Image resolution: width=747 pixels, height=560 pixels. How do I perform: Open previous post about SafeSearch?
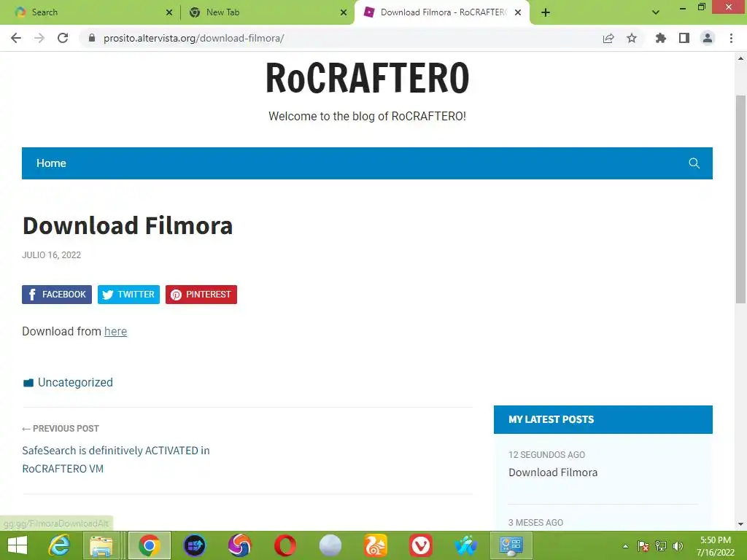click(116, 459)
